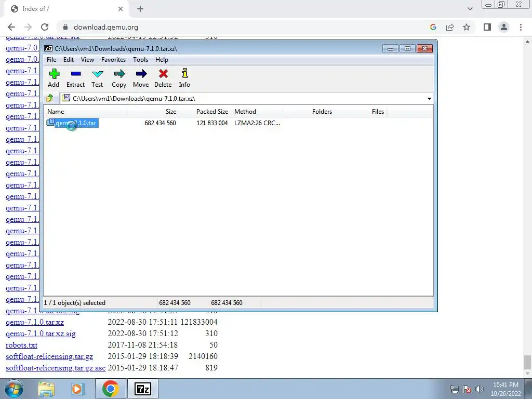This screenshot has width=532, height=399.
Task: Sort by the Packed Size column
Action: 205,112
